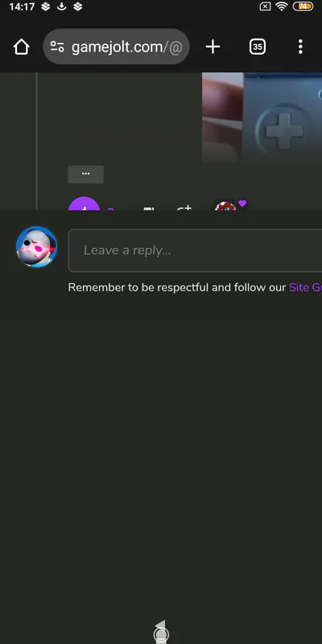The height and width of the screenshot is (644, 322).
Task: View the game controller post image
Action: [262, 118]
